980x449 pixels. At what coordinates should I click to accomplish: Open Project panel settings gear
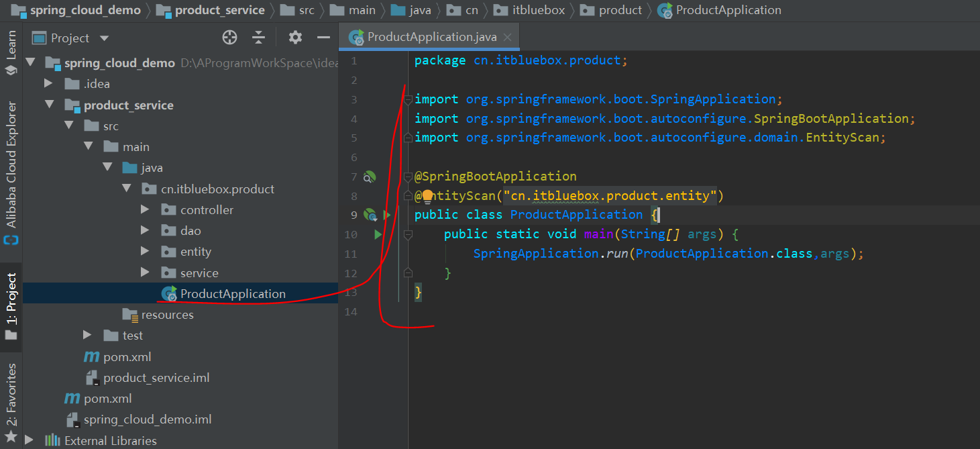click(x=295, y=38)
